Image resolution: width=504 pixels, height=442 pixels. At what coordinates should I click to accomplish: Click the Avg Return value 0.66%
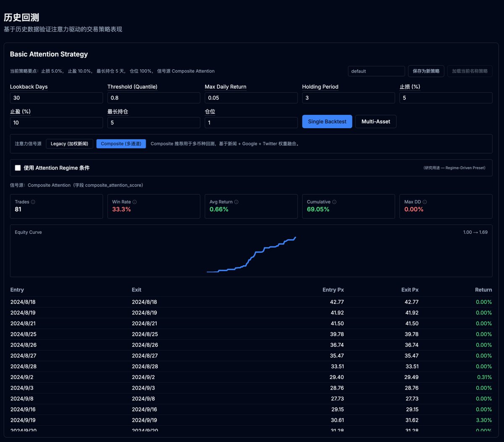[219, 209]
